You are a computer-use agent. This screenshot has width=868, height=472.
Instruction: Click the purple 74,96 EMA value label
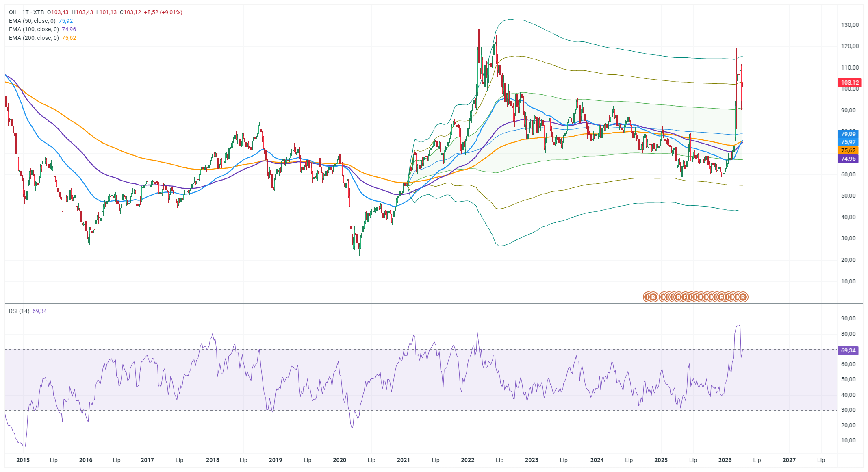pyautogui.click(x=848, y=159)
